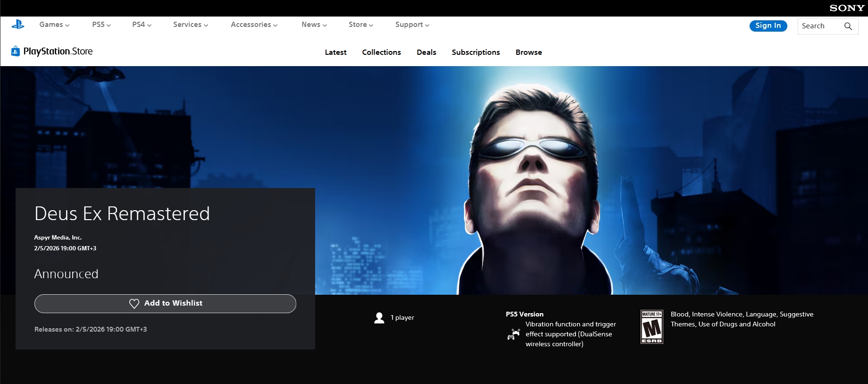This screenshot has width=868, height=384.
Task: Expand the Support dropdown menu
Action: [412, 25]
